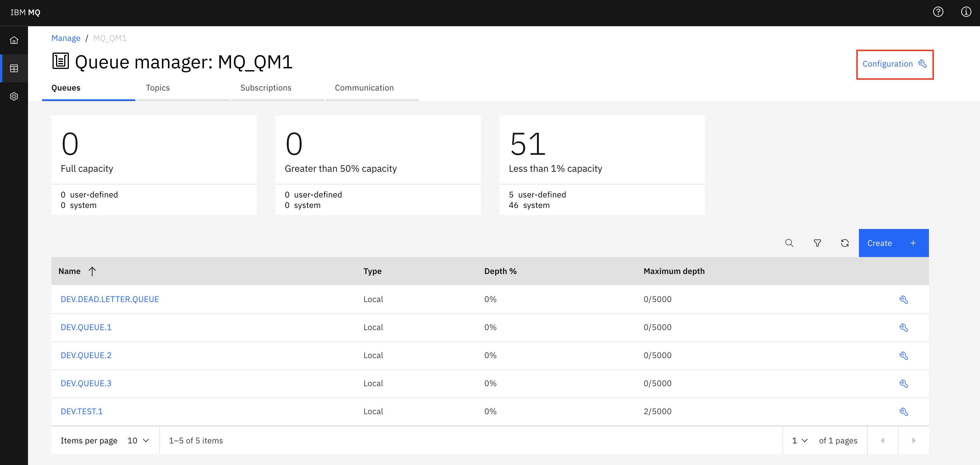
Task: Switch to the Topics tab
Action: [x=158, y=88]
